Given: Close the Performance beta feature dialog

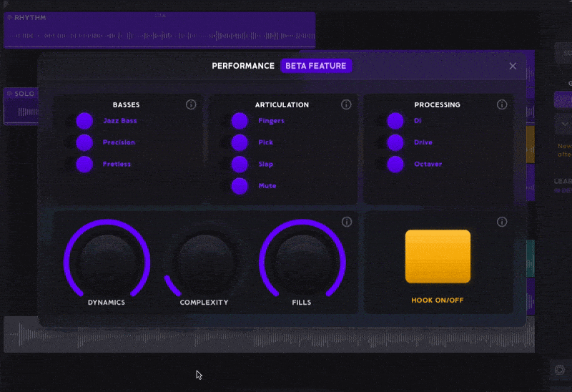Looking at the screenshot, I should pos(513,66).
